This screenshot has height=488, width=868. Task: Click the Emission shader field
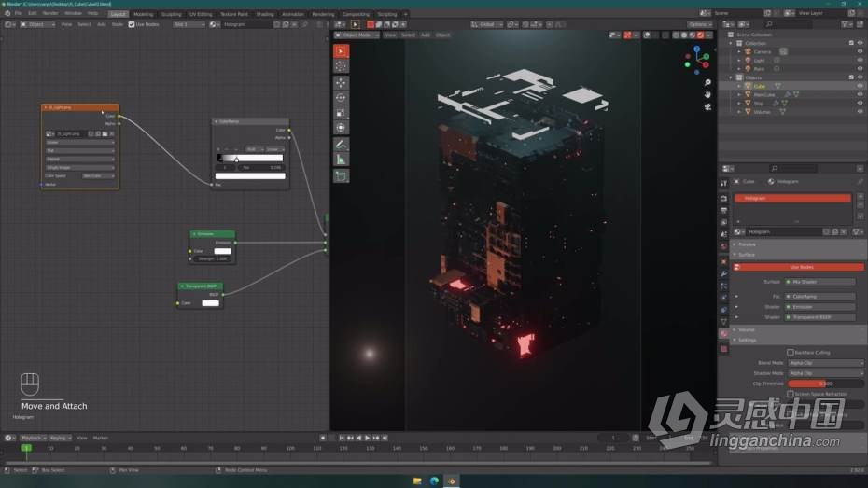tap(821, 307)
